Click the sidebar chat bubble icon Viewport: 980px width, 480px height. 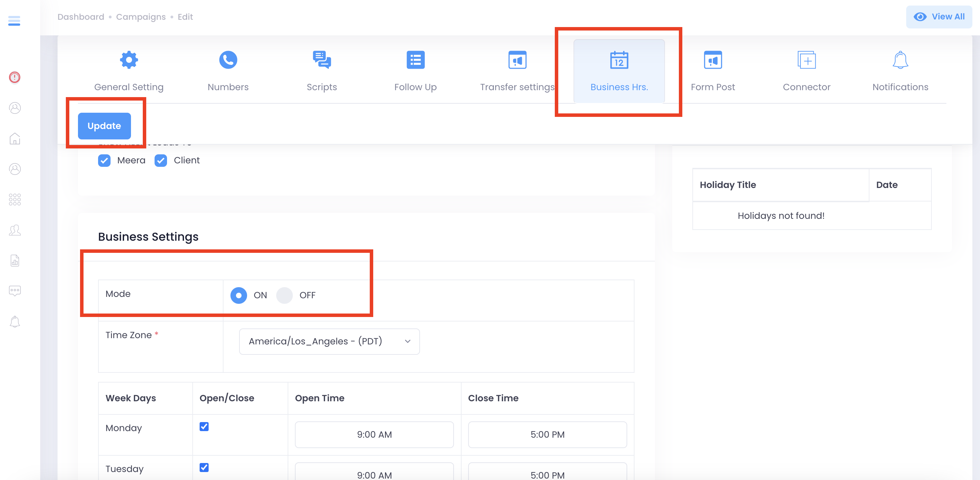[15, 291]
